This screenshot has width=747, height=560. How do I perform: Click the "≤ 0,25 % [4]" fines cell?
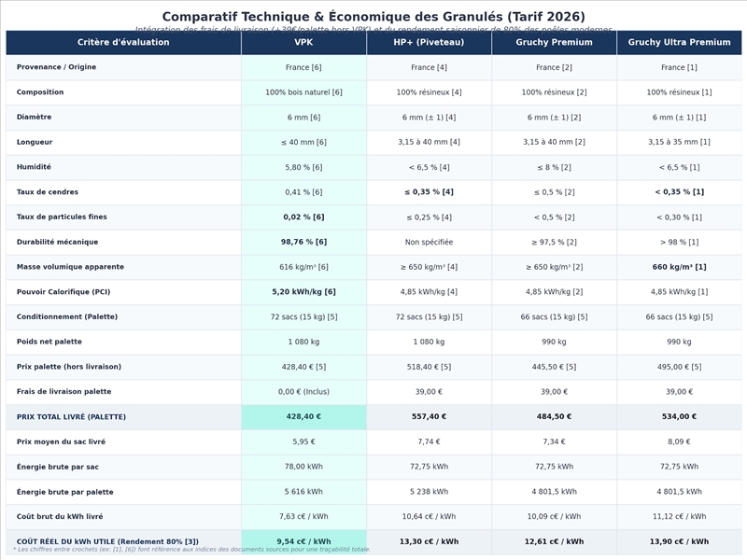click(429, 217)
